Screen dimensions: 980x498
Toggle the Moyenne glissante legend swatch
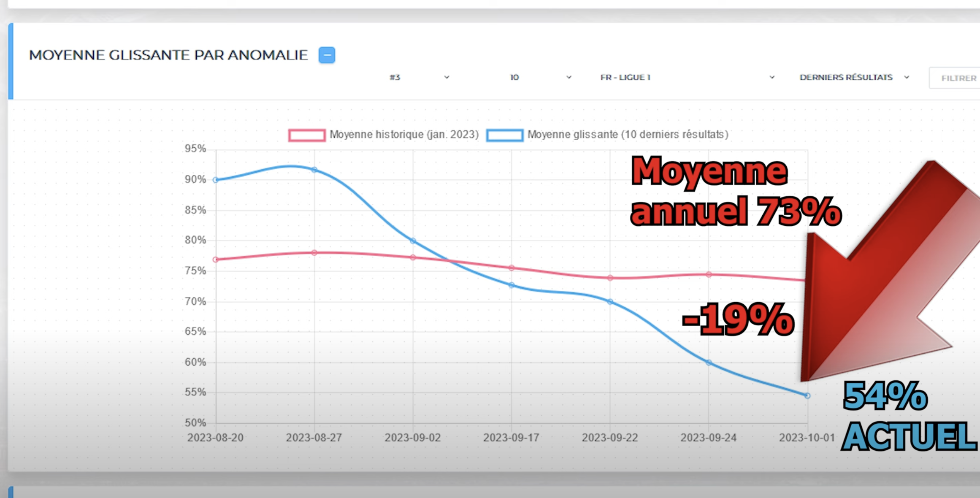tap(504, 135)
